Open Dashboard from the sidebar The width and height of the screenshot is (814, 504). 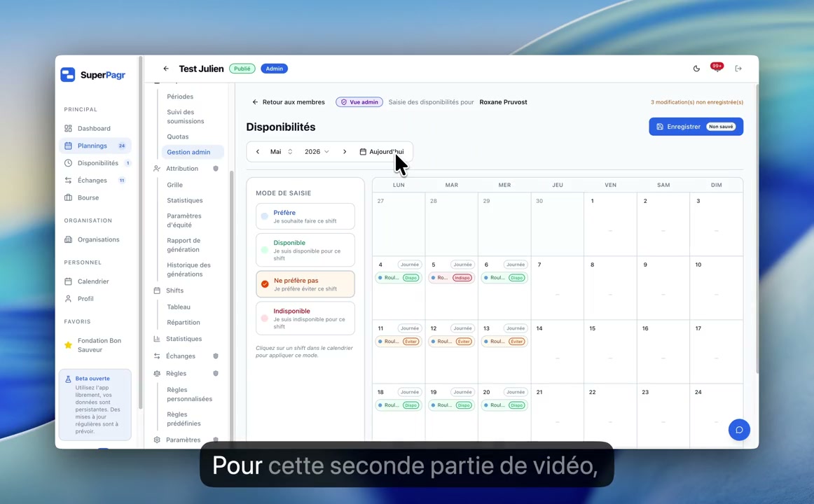[x=94, y=129]
